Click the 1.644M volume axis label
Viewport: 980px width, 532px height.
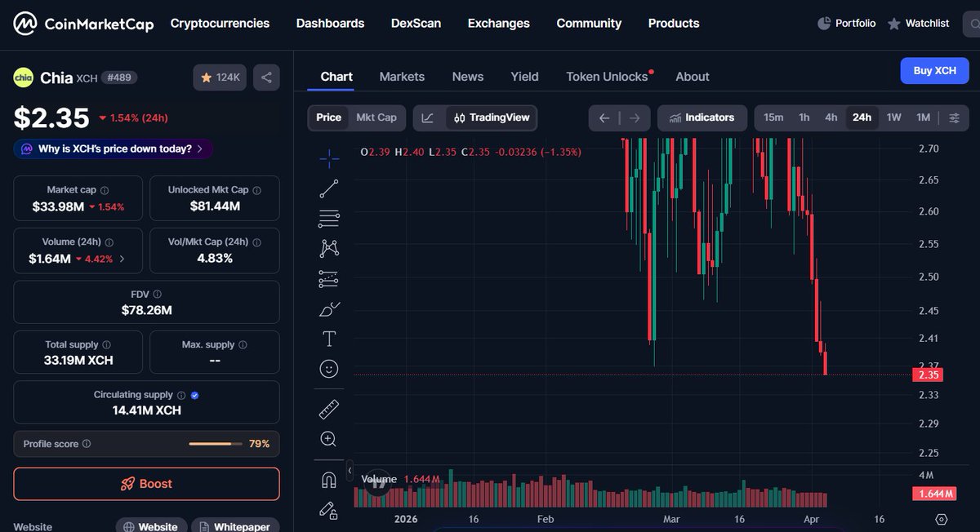click(x=934, y=494)
